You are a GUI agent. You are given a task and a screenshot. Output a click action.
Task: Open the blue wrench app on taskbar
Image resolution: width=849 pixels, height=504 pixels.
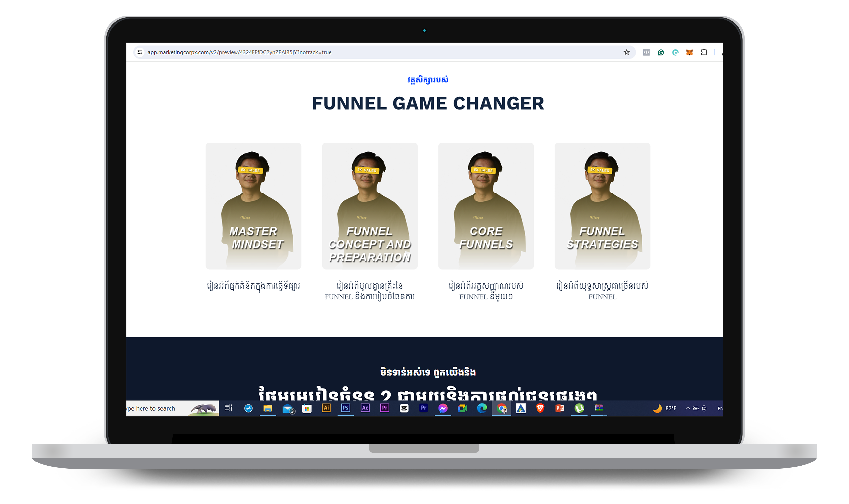click(x=248, y=408)
